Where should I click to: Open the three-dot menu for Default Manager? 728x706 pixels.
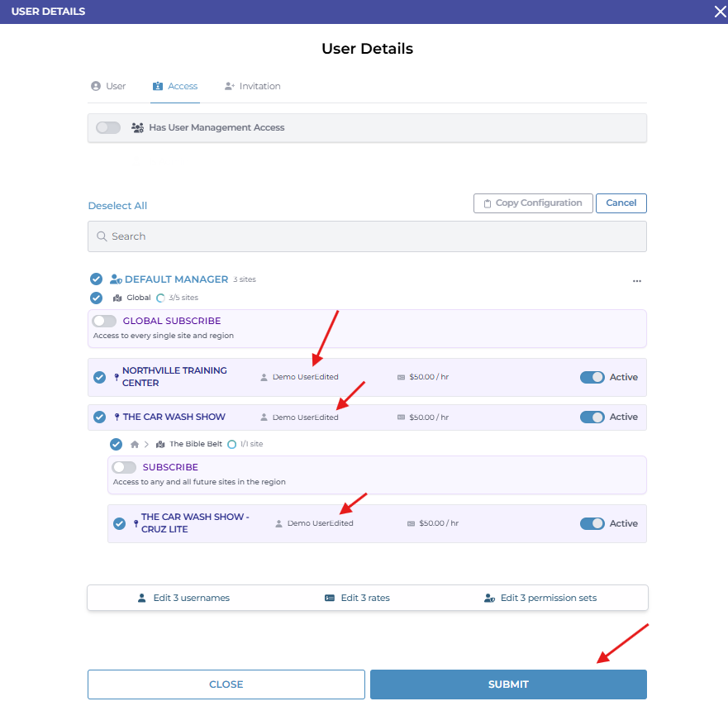pyautogui.click(x=636, y=281)
